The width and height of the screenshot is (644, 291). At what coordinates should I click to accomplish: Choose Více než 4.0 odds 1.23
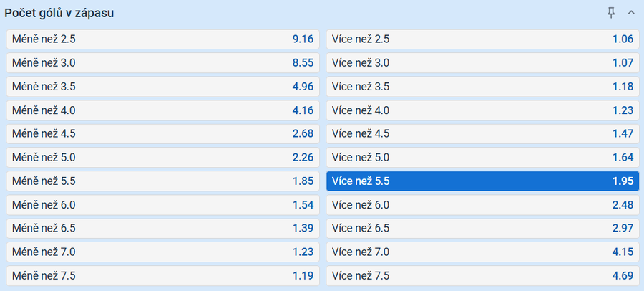pos(482,110)
